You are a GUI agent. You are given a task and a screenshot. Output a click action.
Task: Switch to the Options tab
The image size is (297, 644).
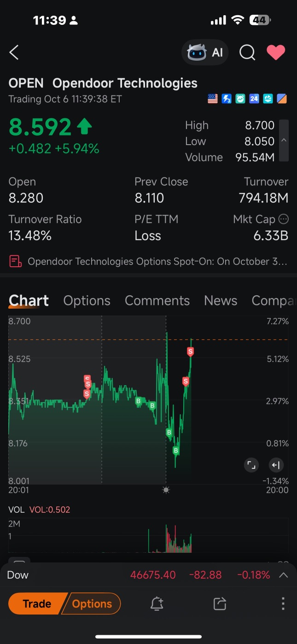(87, 301)
